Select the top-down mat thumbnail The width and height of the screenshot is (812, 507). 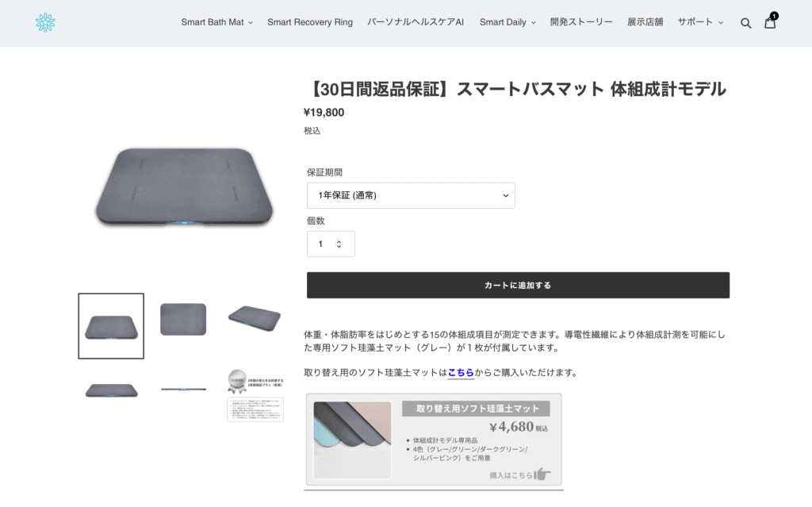pyautogui.click(x=183, y=319)
